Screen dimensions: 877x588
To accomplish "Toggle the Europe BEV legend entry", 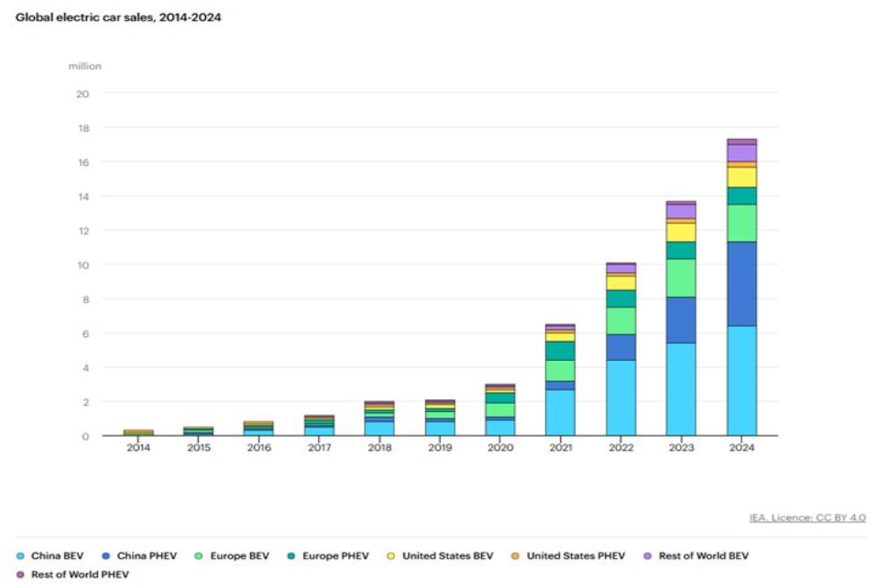I will (232, 556).
